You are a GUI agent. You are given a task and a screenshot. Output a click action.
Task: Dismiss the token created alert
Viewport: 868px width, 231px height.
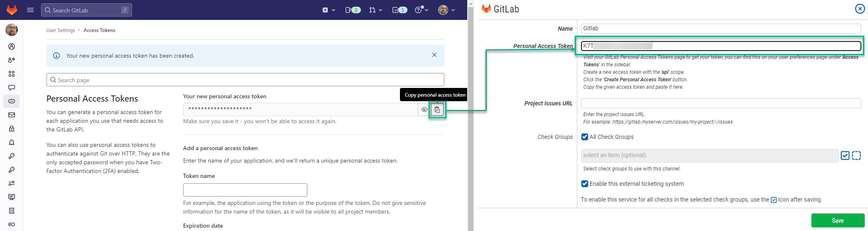(434, 55)
